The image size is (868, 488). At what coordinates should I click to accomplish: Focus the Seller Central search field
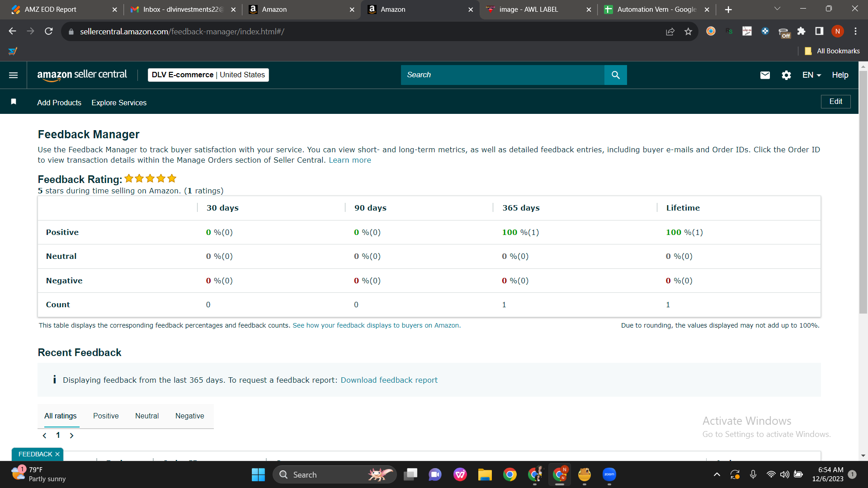(503, 75)
